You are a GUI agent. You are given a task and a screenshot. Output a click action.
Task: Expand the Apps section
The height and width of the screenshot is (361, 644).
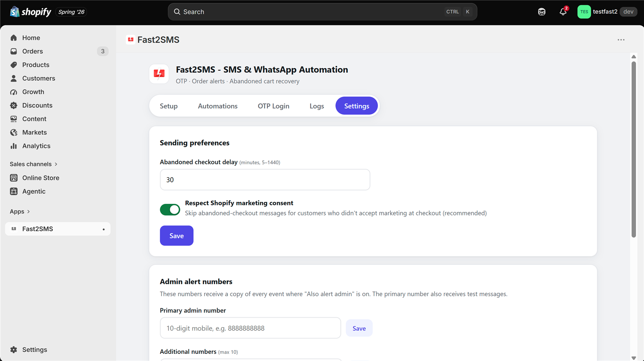(x=20, y=211)
